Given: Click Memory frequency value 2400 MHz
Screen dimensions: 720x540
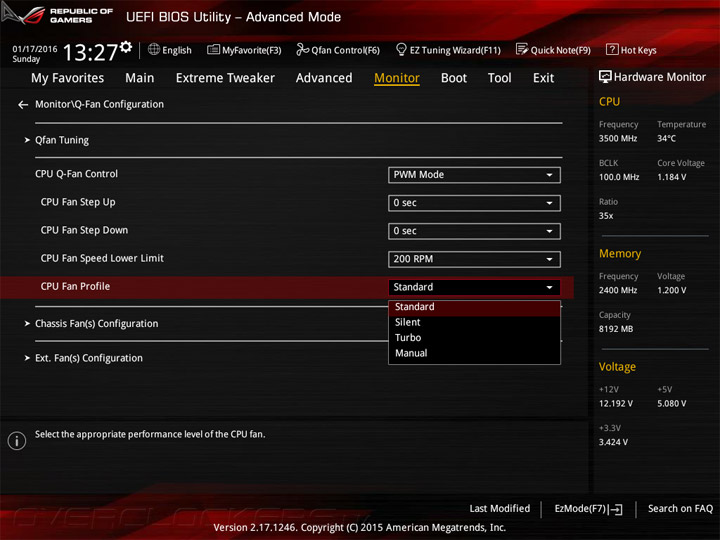Looking at the screenshot, I should coord(618,290).
